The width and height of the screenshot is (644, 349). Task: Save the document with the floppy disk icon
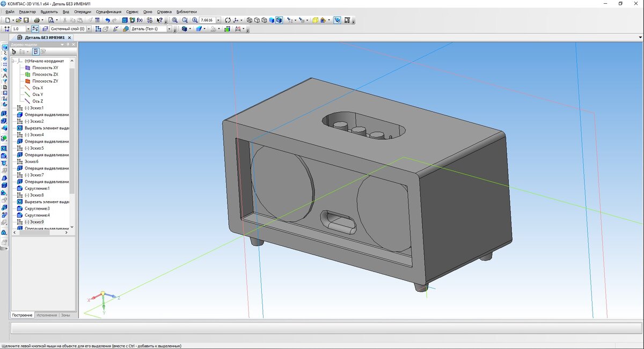[26, 20]
